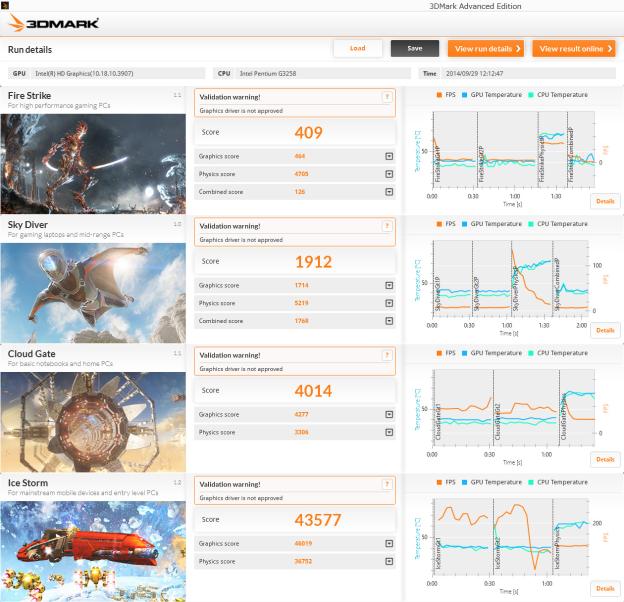Click the Sky Diver score 1912
The height and width of the screenshot is (602, 624).
[313, 262]
